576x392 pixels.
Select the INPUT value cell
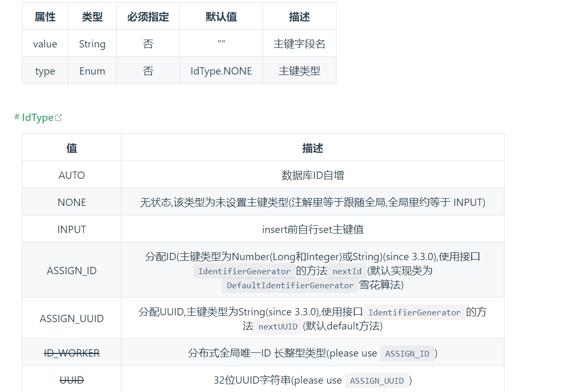[x=71, y=229]
